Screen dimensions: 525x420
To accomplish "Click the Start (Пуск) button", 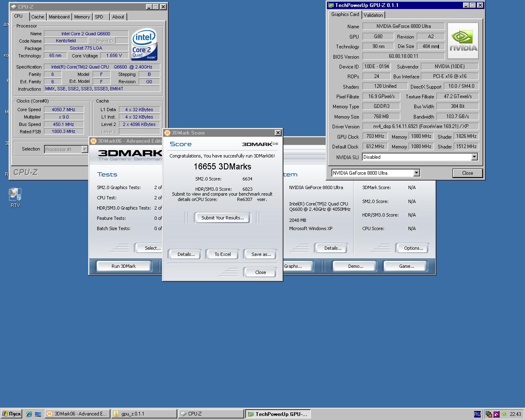I will pyautogui.click(x=11, y=414).
